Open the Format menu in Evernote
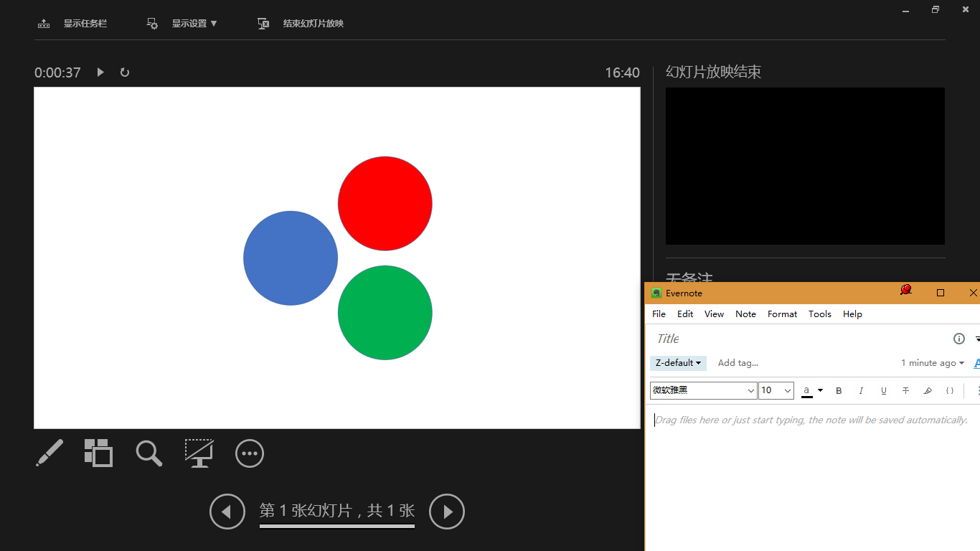This screenshot has width=980, height=551. (x=782, y=314)
